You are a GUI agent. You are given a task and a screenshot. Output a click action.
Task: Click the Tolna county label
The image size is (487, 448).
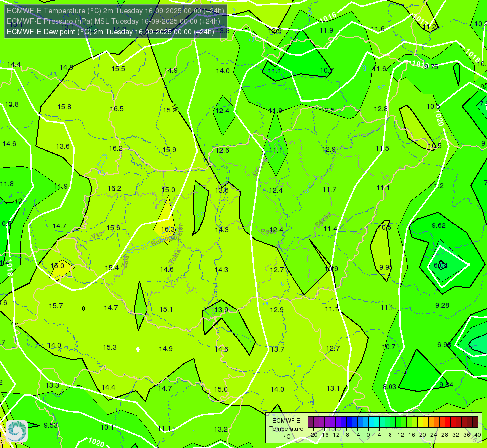pyautogui.click(x=175, y=257)
